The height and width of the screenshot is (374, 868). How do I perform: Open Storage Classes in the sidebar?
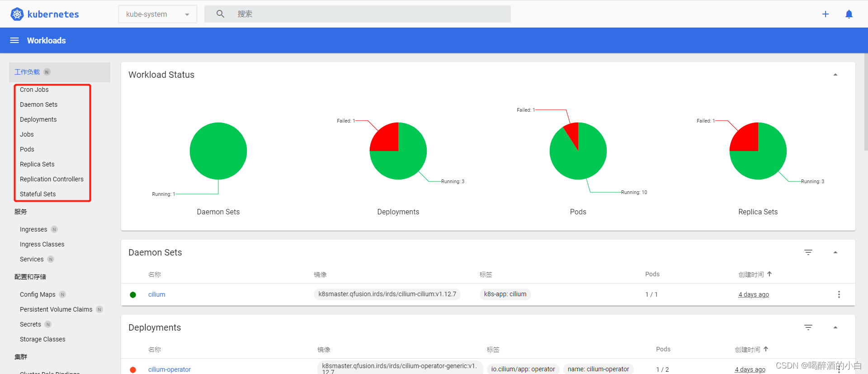click(42, 339)
